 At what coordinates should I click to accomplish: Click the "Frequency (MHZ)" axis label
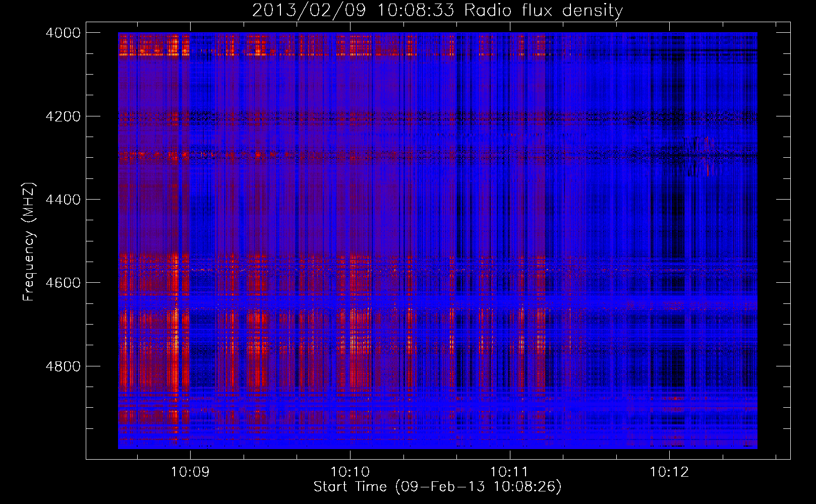[x=29, y=242]
